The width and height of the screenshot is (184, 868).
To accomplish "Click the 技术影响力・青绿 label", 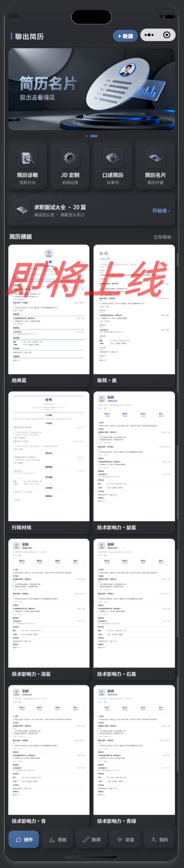I will click(117, 821).
